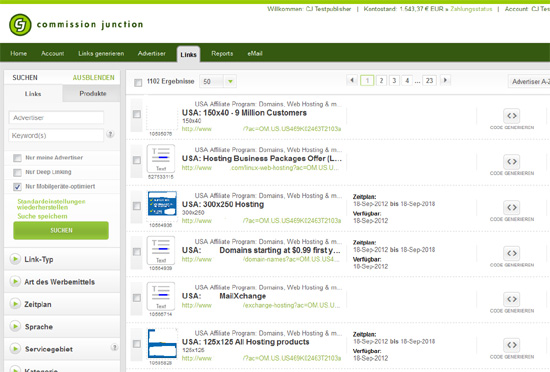
Task: Open the Zahlungsstatus link in header
Action: coord(471,9)
